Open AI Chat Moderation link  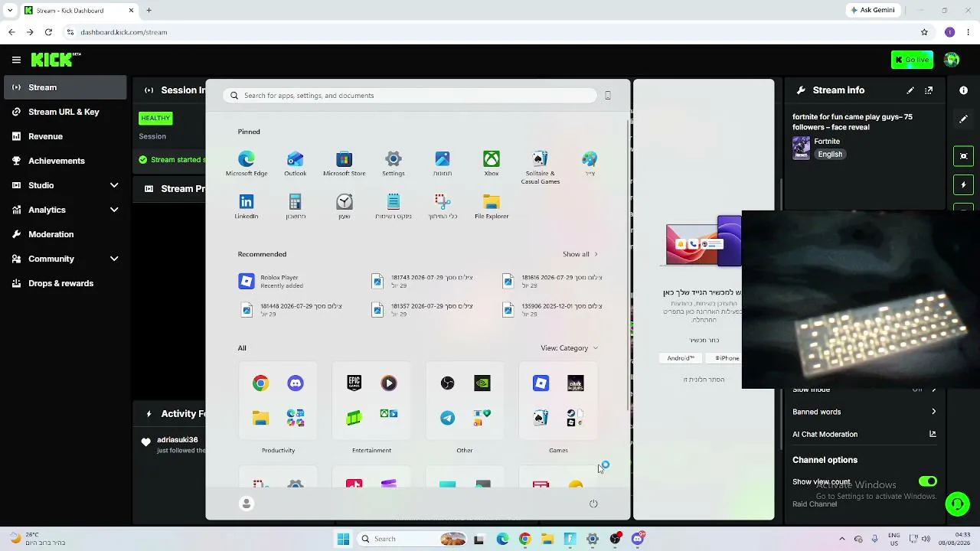click(864, 434)
